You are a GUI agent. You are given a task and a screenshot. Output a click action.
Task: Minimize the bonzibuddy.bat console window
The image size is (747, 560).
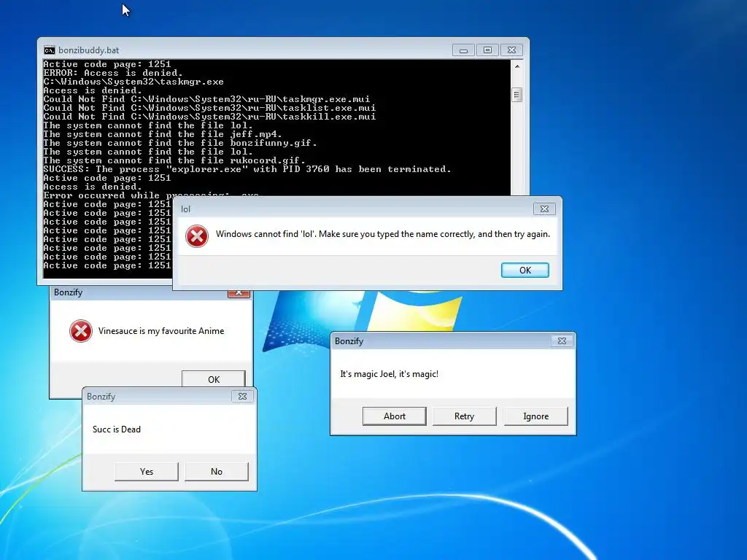[x=463, y=50]
